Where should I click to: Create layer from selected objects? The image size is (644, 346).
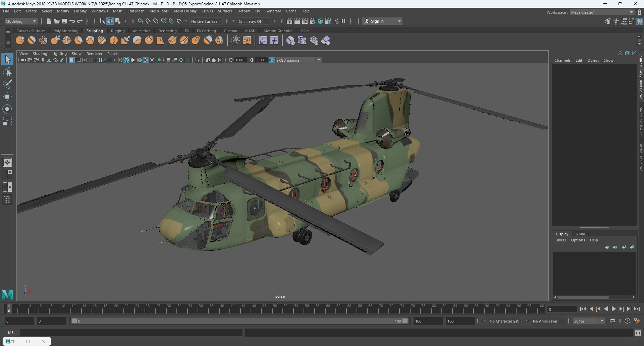click(632, 247)
